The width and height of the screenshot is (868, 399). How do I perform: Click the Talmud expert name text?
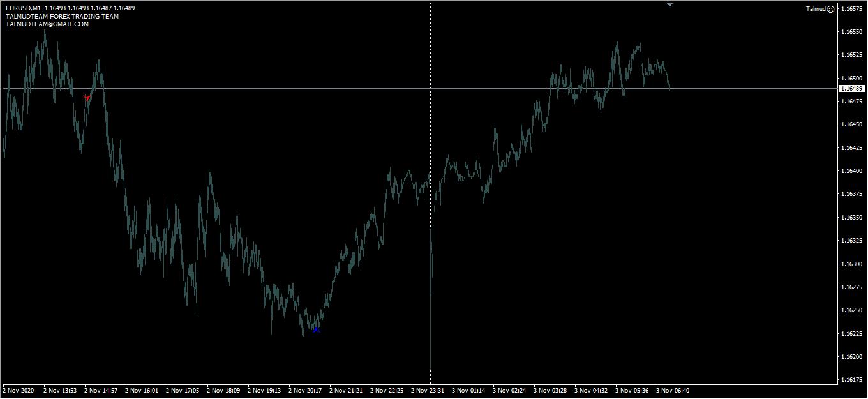coord(815,9)
